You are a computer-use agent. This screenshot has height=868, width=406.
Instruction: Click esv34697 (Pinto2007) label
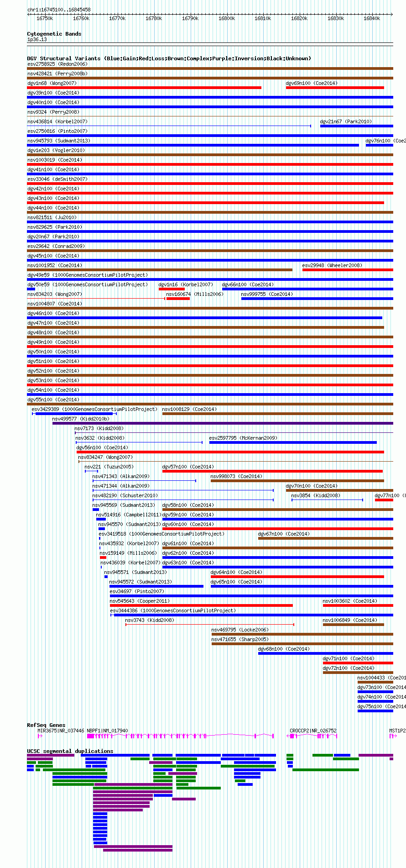click(x=137, y=591)
